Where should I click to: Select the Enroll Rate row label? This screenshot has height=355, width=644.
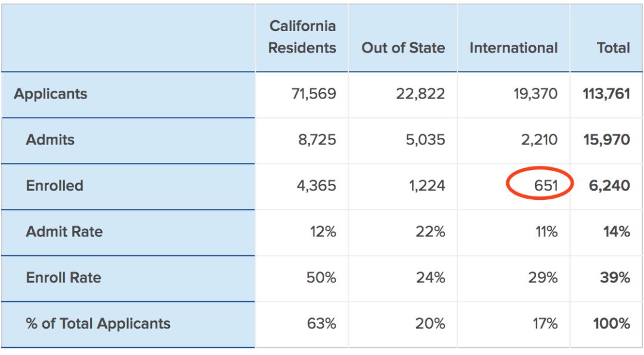click(x=64, y=278)
